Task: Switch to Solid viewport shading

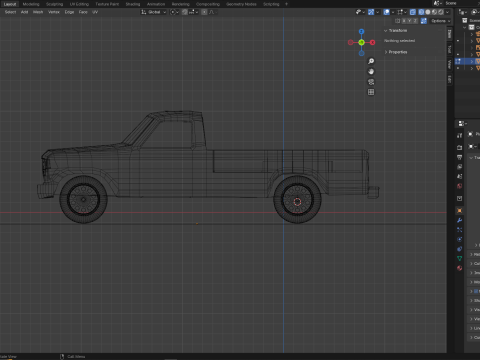Action: coord(428,12)
